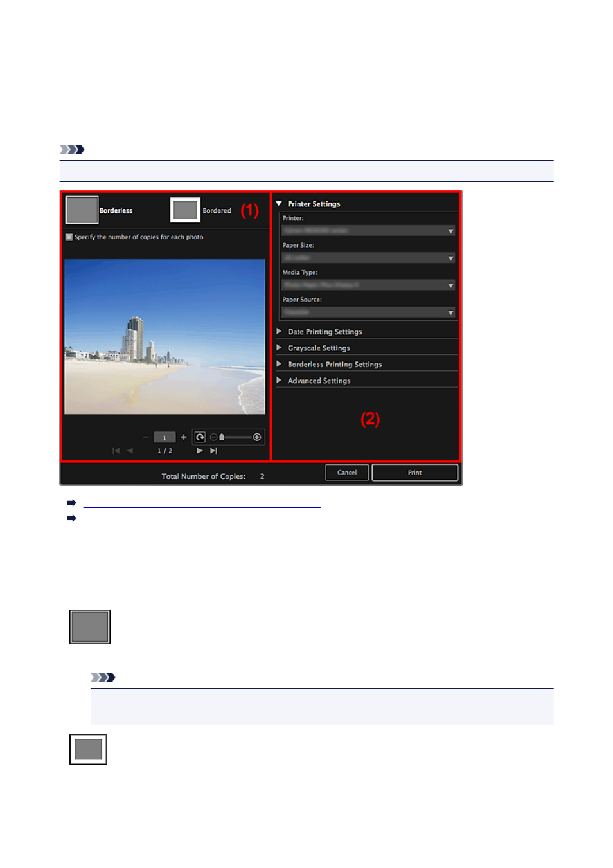Click the beach photo preview
Screen dimensions: 613x868
[x=164, y=336]
